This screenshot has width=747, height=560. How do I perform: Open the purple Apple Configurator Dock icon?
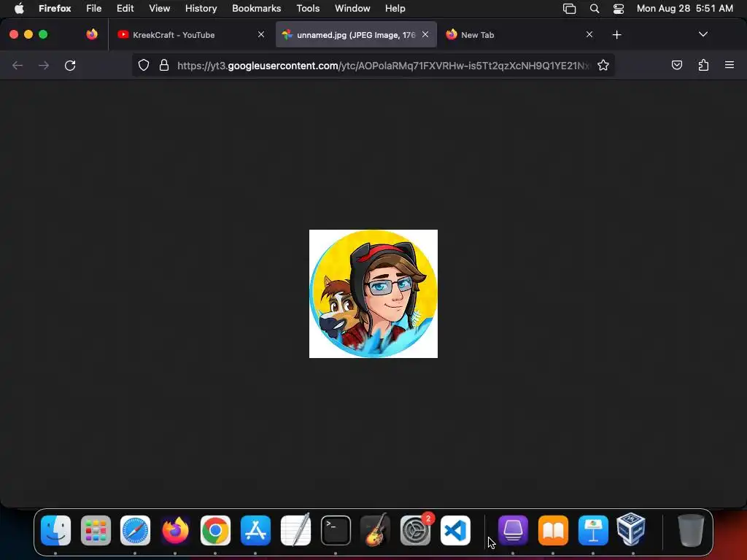point(513,530)
